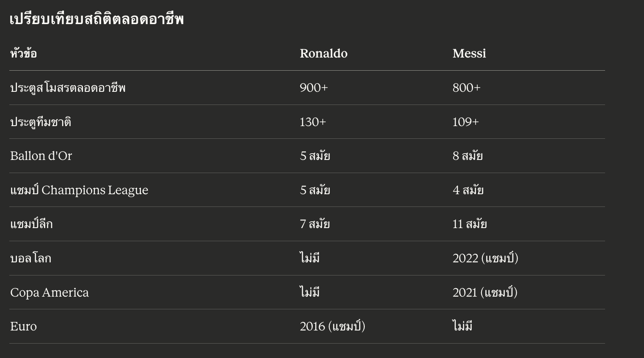
Task: Click the Ballon d'Or row label
Action: coord(41,156)
